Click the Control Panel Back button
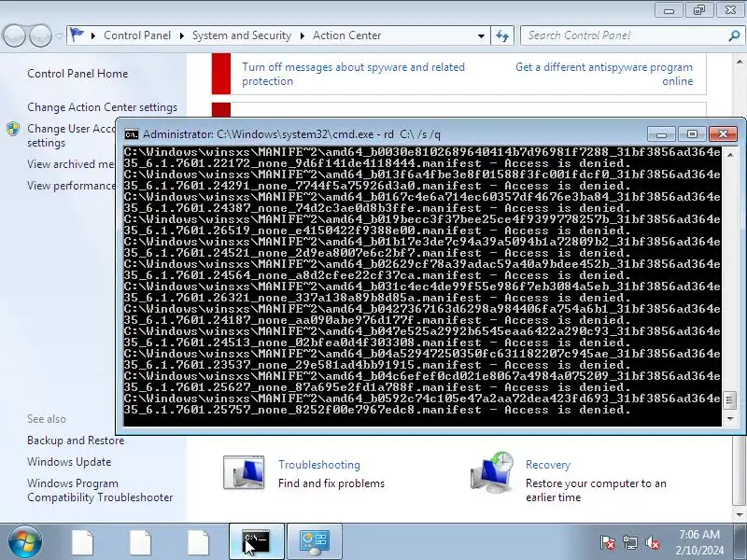Image resolution: width=747 pixels, height=560 pixels. click(x=14, y=35)
